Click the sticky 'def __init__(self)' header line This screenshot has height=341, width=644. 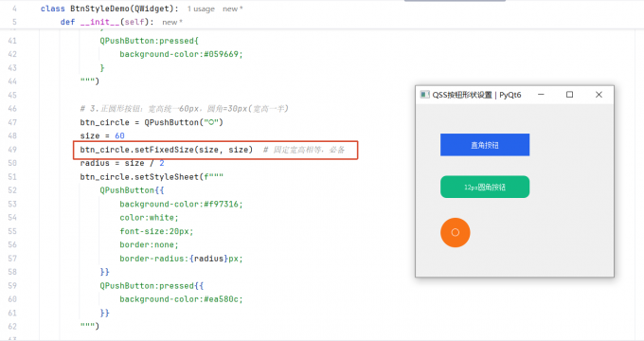107,22
